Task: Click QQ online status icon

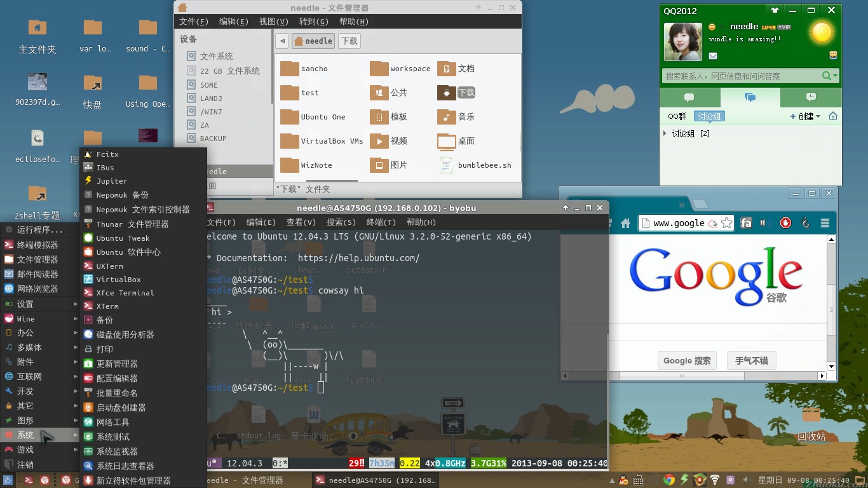Action: (x=712, y=27)
